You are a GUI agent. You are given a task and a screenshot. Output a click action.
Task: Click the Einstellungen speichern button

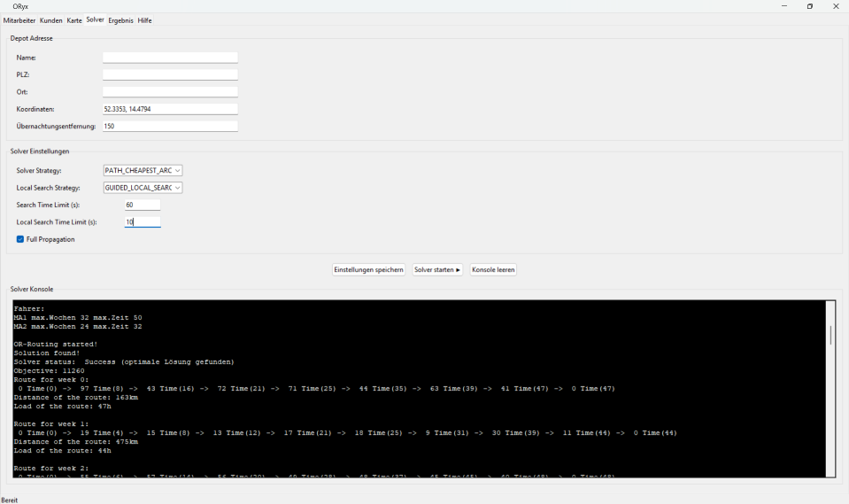[x=369, y=270]
